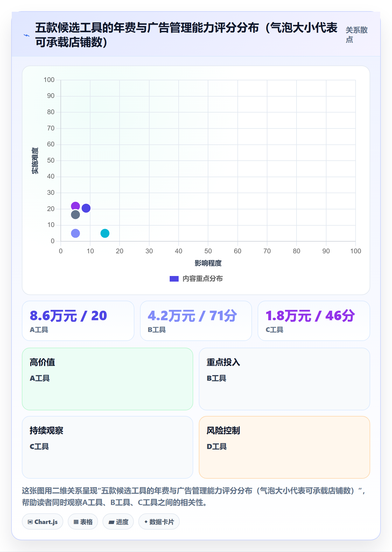Select the 重点投入 quadrant card
This screenshot has height=552, width=392.
click(284, 379)
